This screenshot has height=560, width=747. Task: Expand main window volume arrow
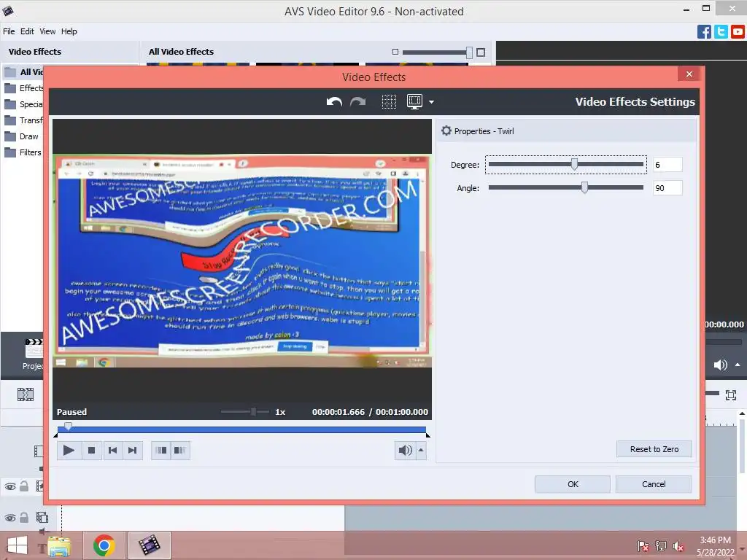click(738, 365)
